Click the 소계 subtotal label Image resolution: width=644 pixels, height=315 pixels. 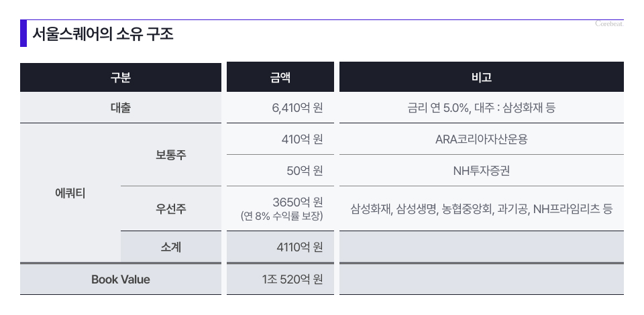tap(171, 247)
